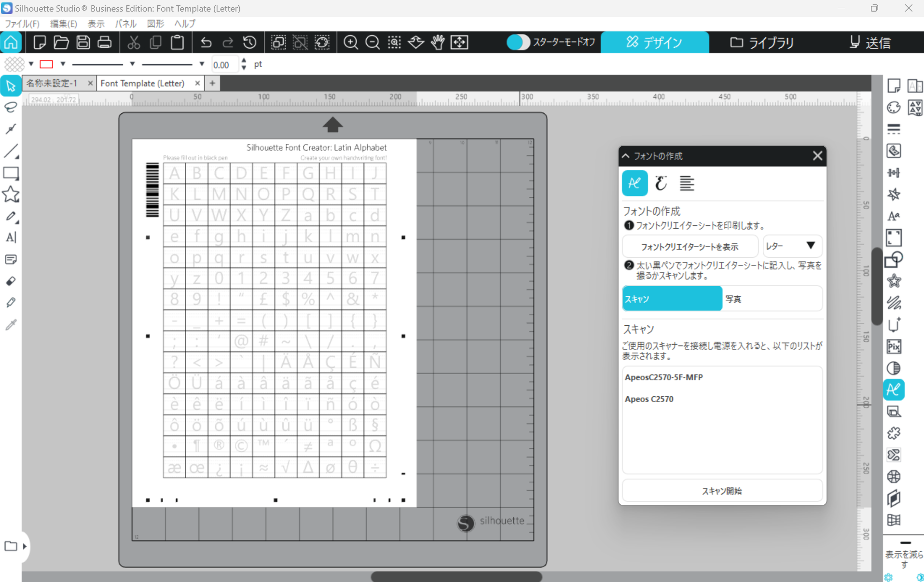
Task: Switch to the デザイン tab
Action: pos(655,42)
